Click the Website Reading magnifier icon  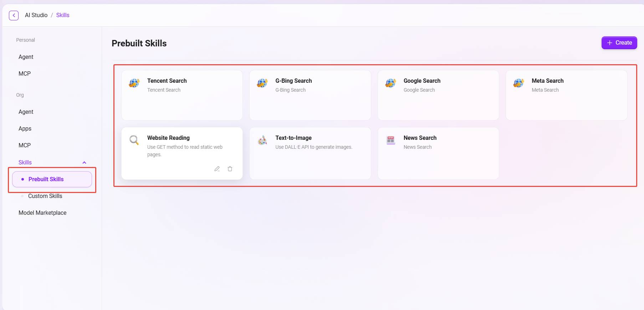click(x=134, y=140)
